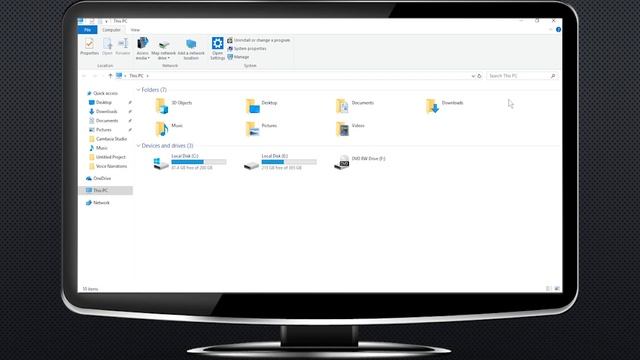The image size is (640, 360).
Task: Select DVD RW Drive (F:)
Action: pos(360,162)
